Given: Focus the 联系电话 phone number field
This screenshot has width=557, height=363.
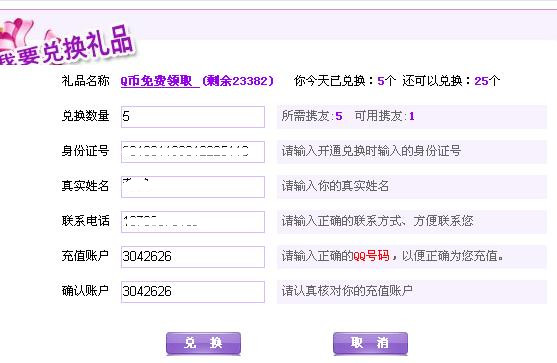Looking at the screenshot, I should [x=193, y=222].
